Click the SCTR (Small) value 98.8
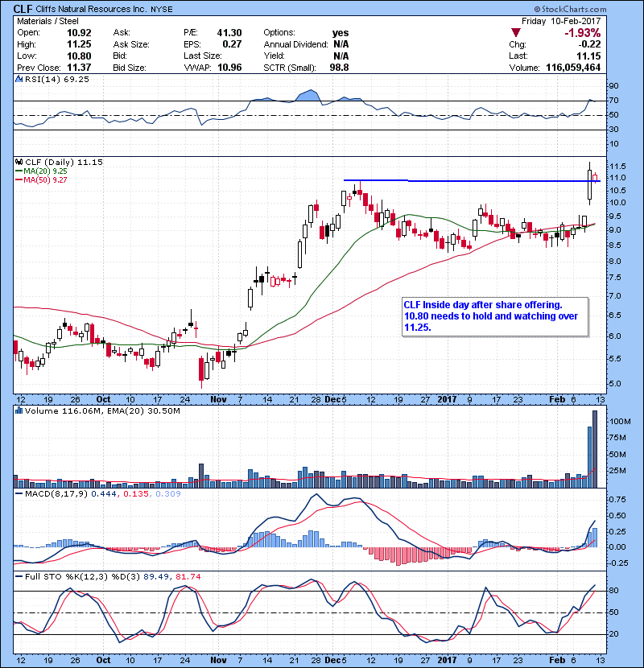The height and width of the screenshot is (668, 644). point(339,68)
